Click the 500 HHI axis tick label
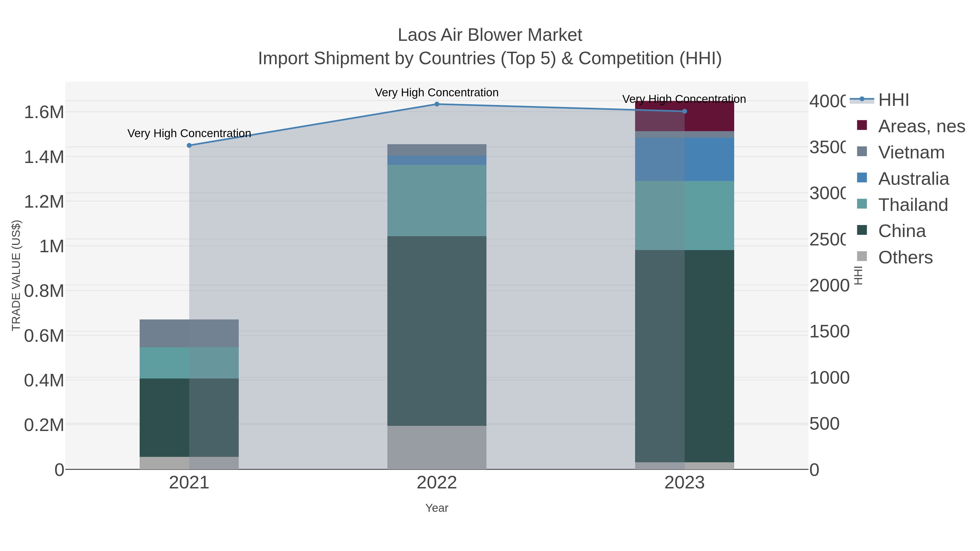This screenshot has height=551, width=980. [x=824, y=424]
